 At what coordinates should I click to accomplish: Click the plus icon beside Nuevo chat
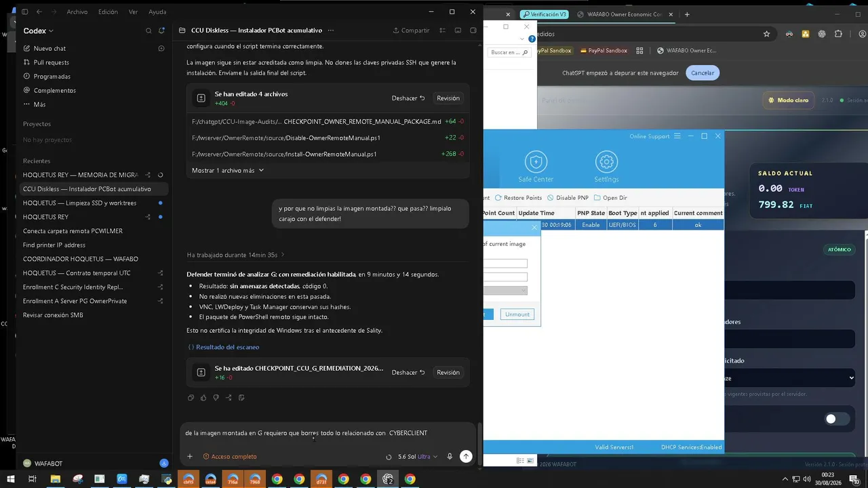161,48
